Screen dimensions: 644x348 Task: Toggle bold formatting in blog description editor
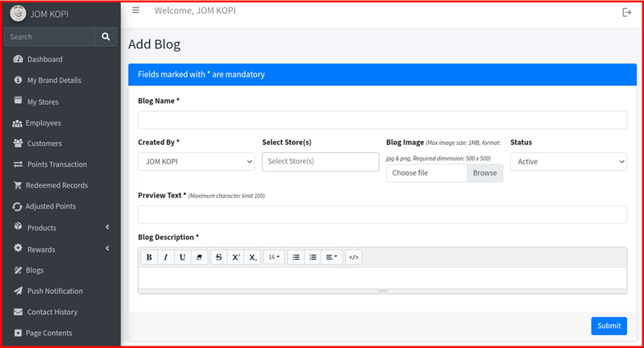coord(149,257)
